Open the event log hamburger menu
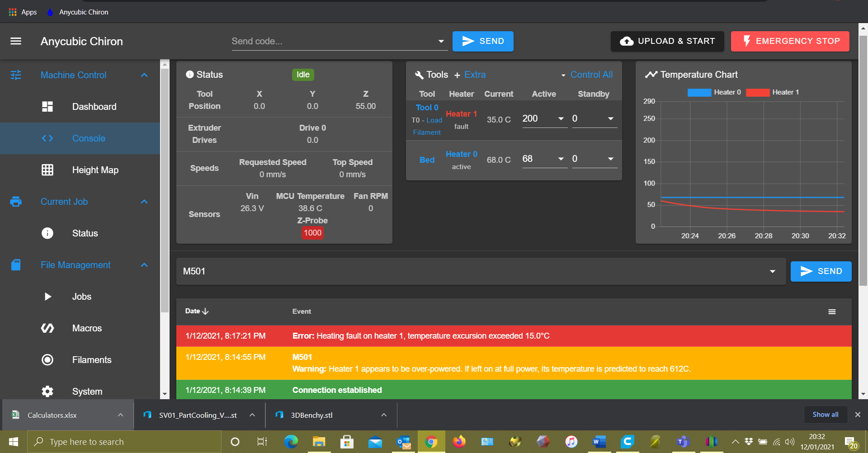This screenshot has width=868, height=453. coord(832,311)
